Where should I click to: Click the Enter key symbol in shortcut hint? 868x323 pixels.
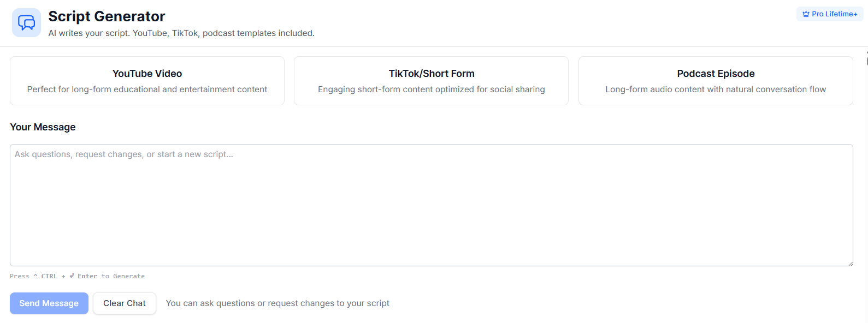[72, 276]
